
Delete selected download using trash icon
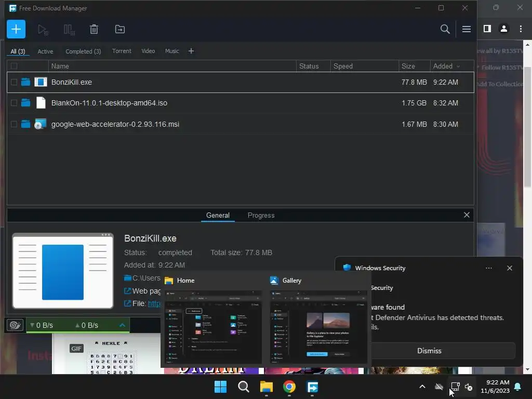94,30
